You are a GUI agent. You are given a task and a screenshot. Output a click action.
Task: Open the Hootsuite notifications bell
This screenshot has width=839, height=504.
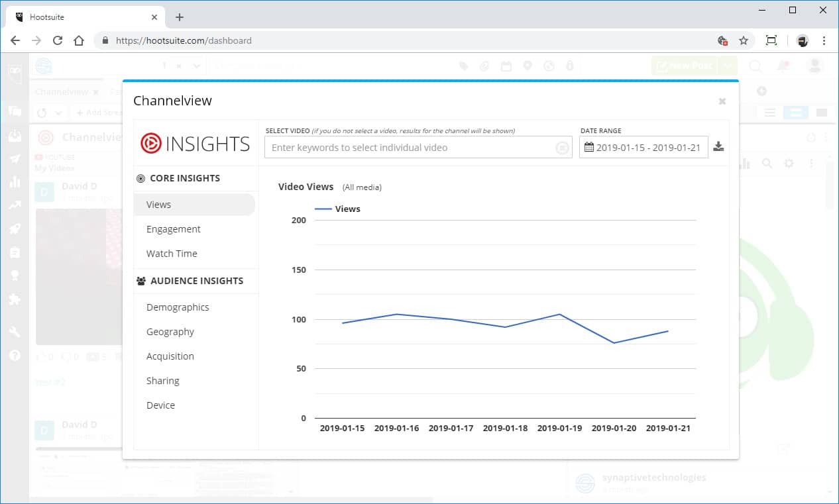[784, 66]
